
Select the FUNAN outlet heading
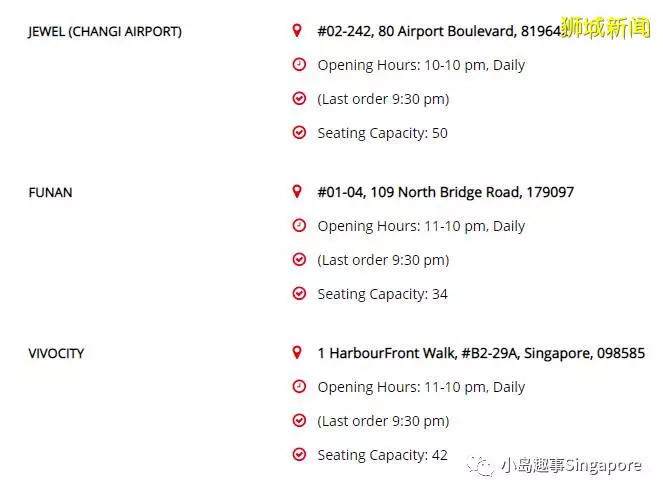[50, 192]
